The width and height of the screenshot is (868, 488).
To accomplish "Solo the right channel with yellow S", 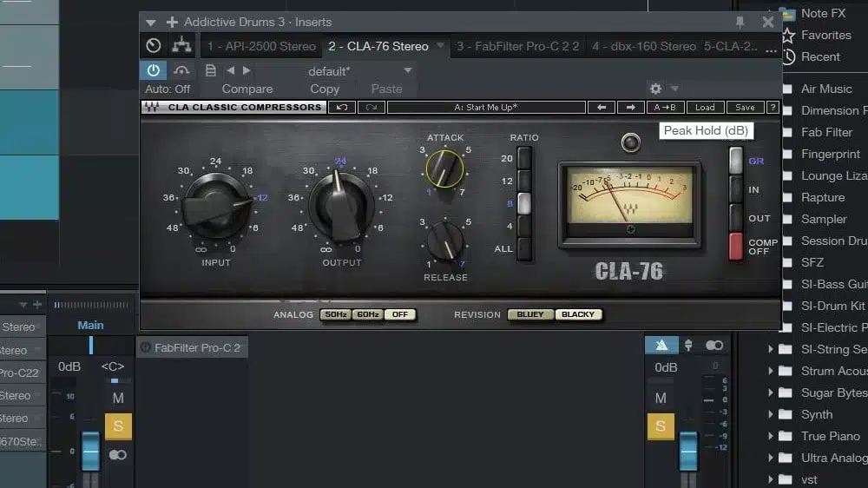I will click(661, 426).
